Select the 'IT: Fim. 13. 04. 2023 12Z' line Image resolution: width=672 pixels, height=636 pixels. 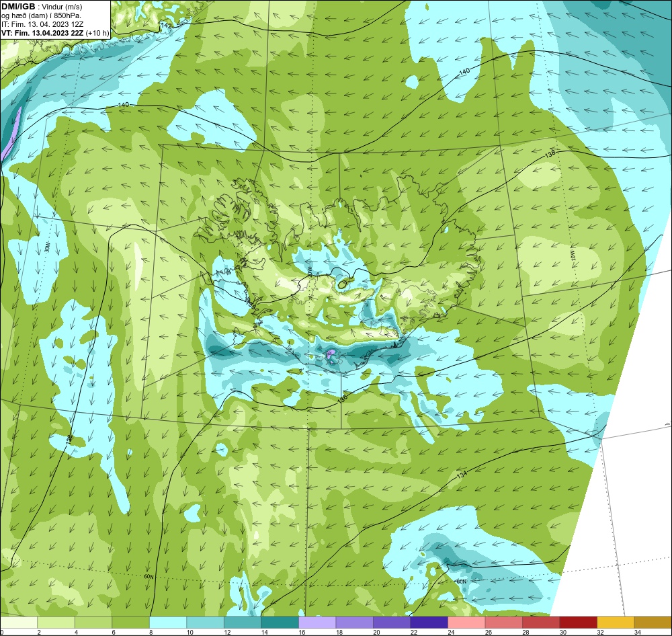(x=42, y=24)
